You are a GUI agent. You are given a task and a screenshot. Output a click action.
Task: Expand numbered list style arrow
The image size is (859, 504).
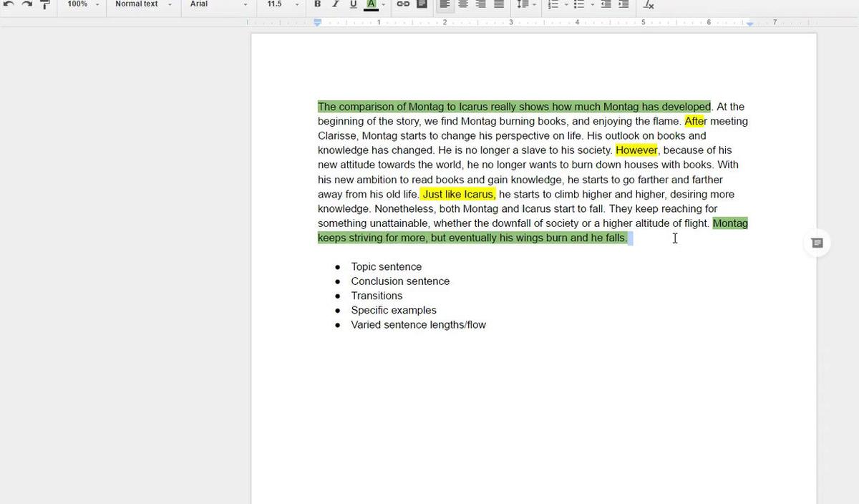566,4
